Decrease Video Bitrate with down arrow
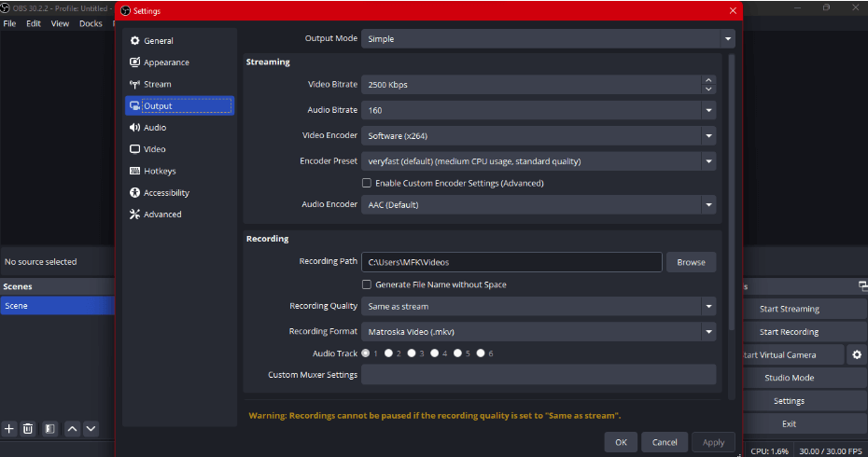868x457 pixels. point(708,90)
